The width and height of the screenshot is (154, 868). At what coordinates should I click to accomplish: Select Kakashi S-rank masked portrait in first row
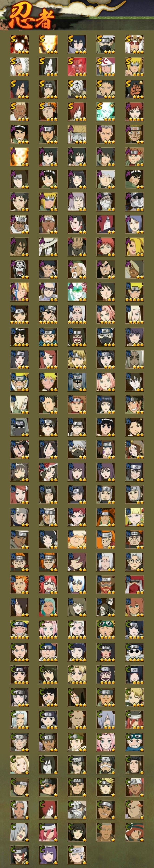106,44
